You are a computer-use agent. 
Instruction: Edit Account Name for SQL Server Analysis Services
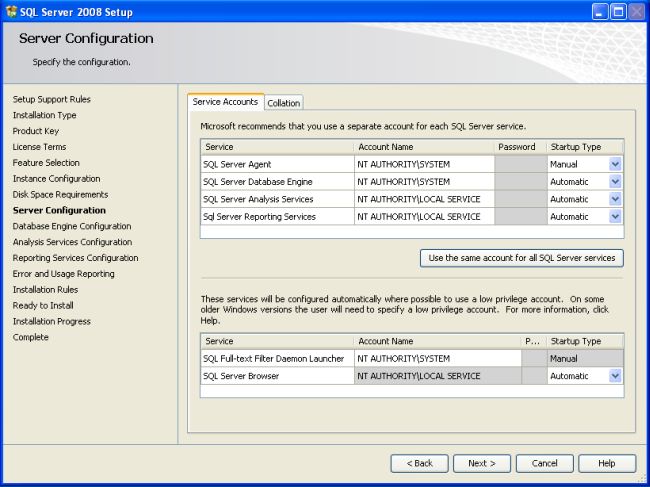(x=424, y=199)
